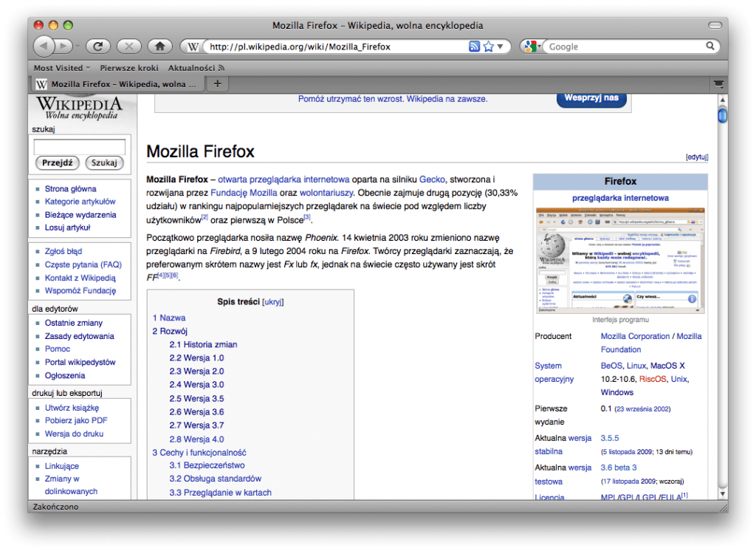
Task: Open the Fundację Mozilla link
Action: (244, 193)
